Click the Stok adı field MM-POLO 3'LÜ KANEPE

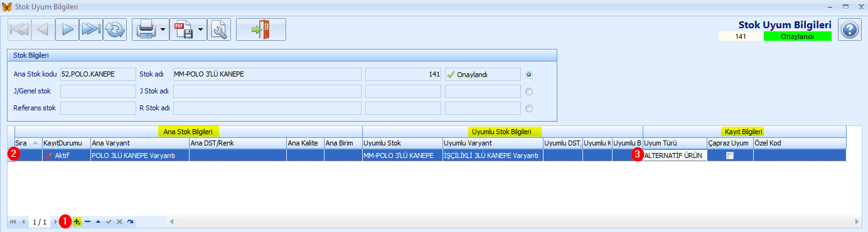click(267, 74)
